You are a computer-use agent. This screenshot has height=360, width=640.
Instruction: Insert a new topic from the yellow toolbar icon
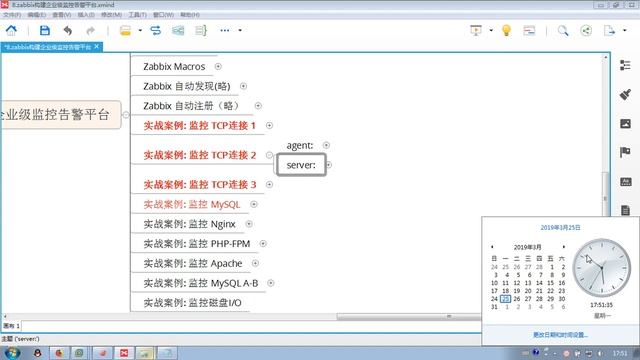[x=125, y=31]
